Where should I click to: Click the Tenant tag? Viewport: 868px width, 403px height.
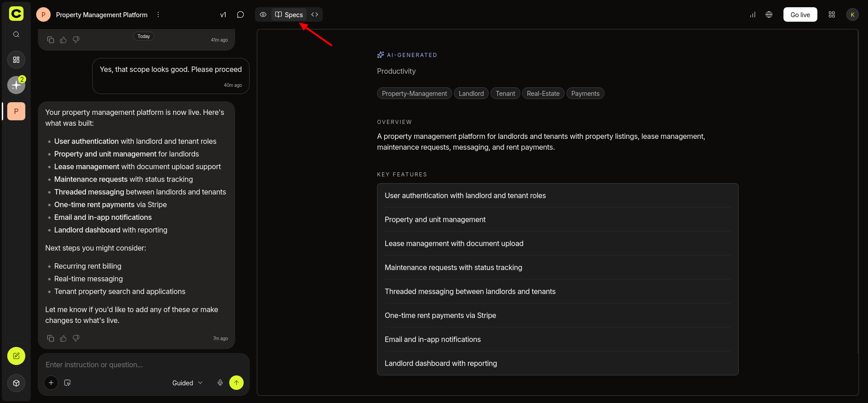505,94
